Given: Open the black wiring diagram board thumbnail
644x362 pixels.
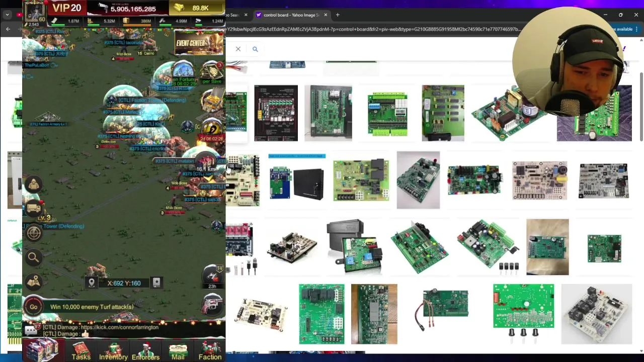Looking at the screenshot, I should point(276,113).
